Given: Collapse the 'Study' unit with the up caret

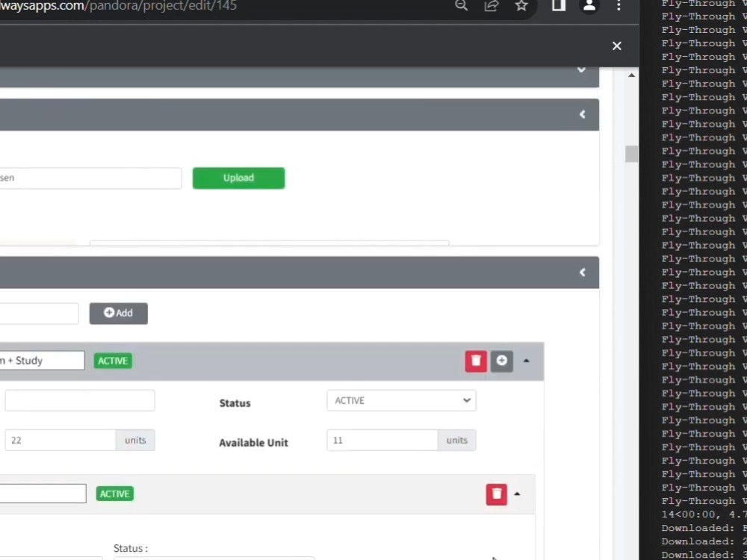Looking at the screenshot, I should [527, 361].
